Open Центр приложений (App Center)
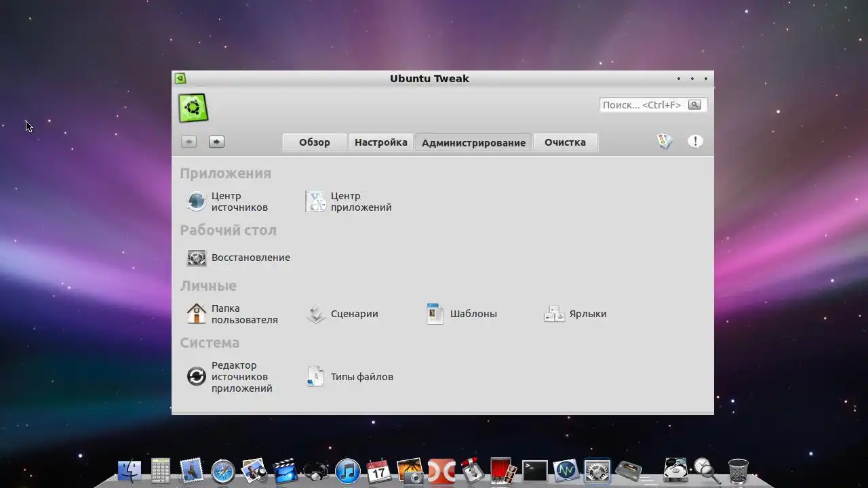 coord(349,202)
